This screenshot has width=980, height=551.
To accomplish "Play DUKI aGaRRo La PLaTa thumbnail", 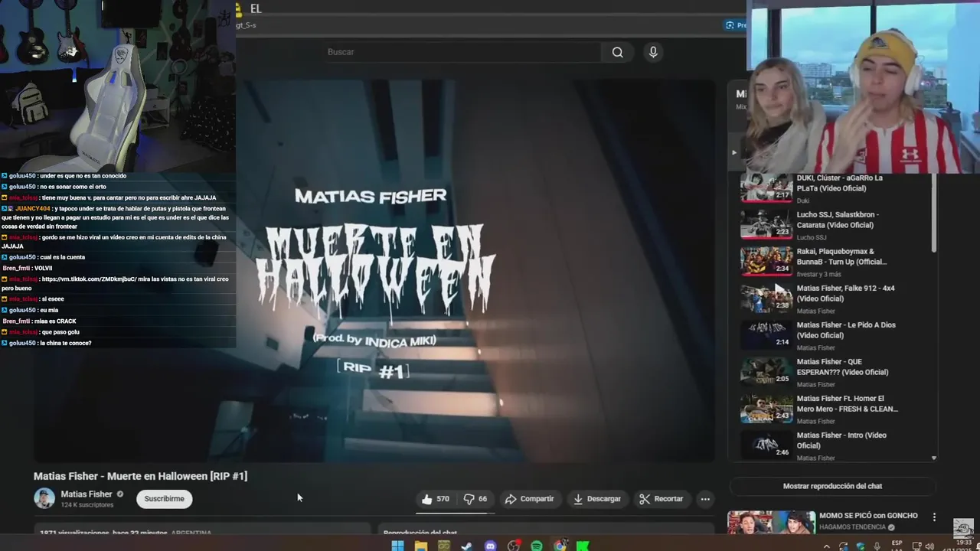I will 766,188.
